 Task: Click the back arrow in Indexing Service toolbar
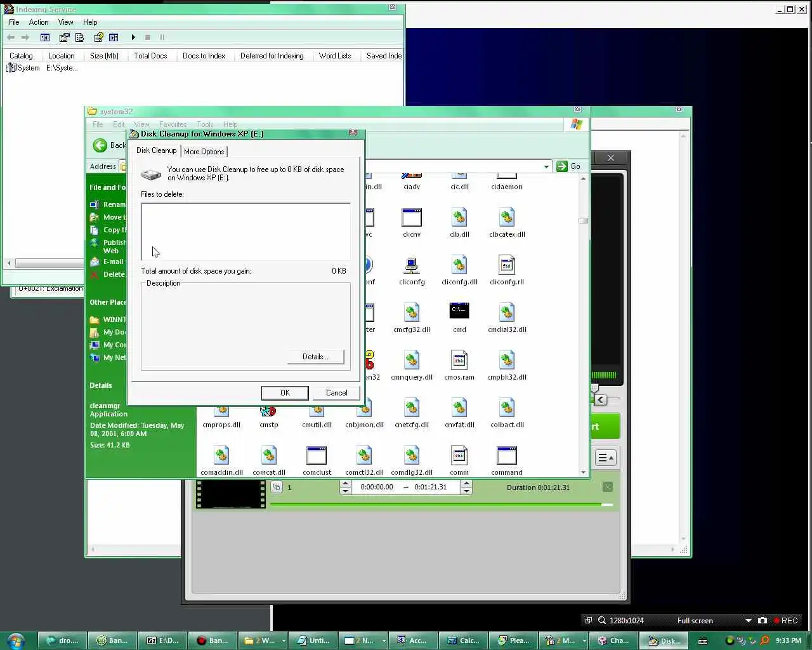point(11,37)
